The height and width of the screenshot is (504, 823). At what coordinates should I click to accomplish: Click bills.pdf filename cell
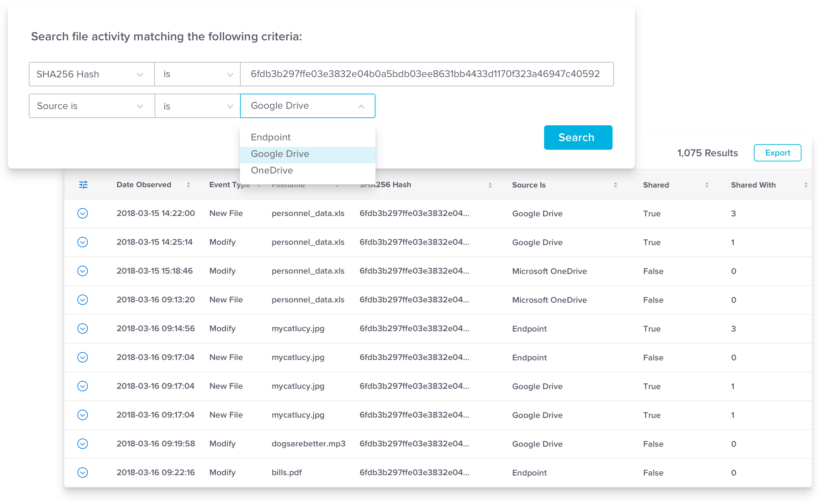pos(286,473)
